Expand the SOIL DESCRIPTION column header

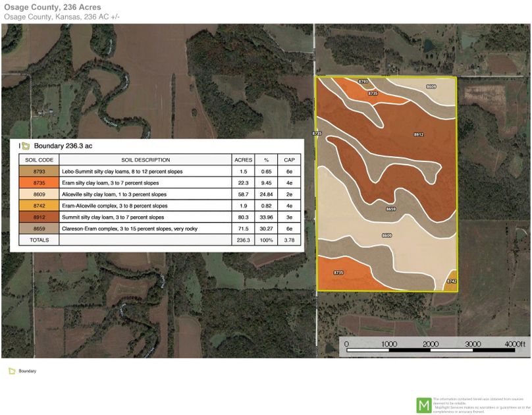[x=145, y=159]
